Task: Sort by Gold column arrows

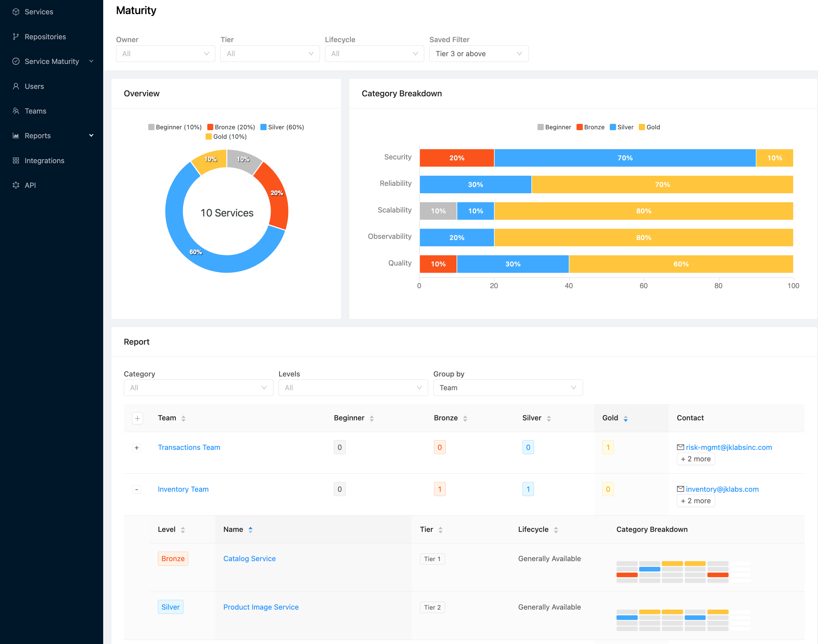Action: point(626,418)
